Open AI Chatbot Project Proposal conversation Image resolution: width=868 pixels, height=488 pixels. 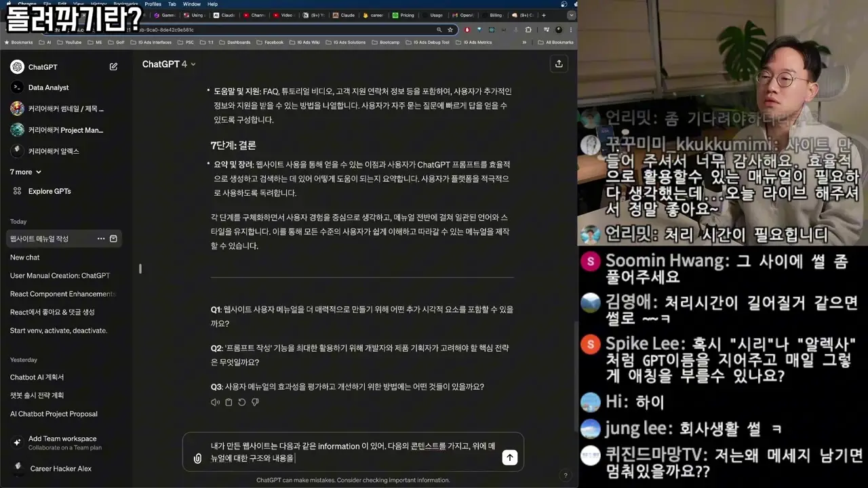pyautogui.click(x=54, y=414)
